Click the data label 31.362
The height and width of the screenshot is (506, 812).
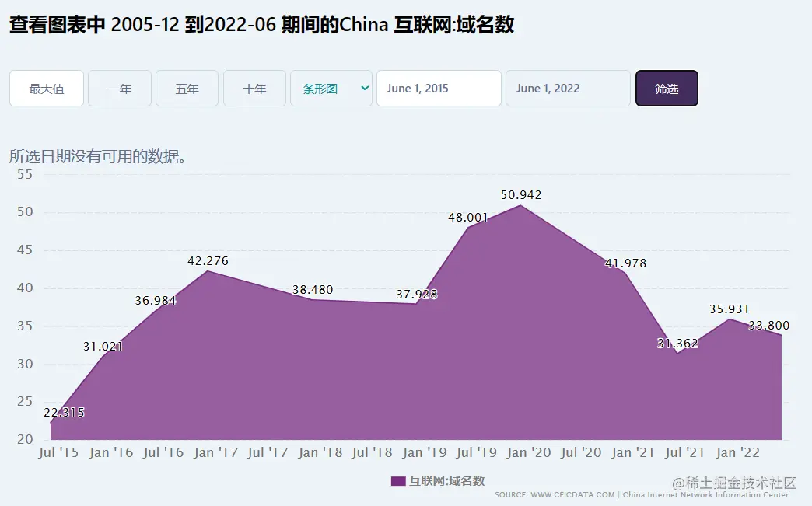677,344
